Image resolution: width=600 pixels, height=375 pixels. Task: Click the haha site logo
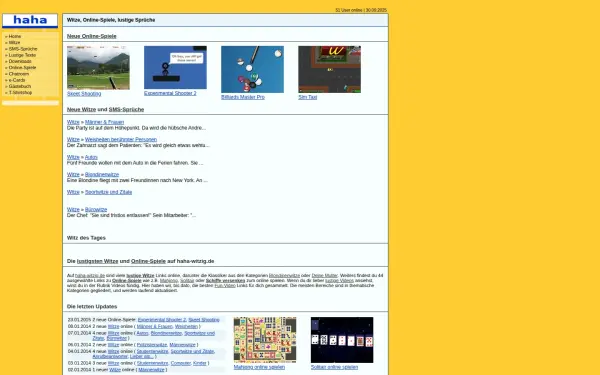pos(30,20)
